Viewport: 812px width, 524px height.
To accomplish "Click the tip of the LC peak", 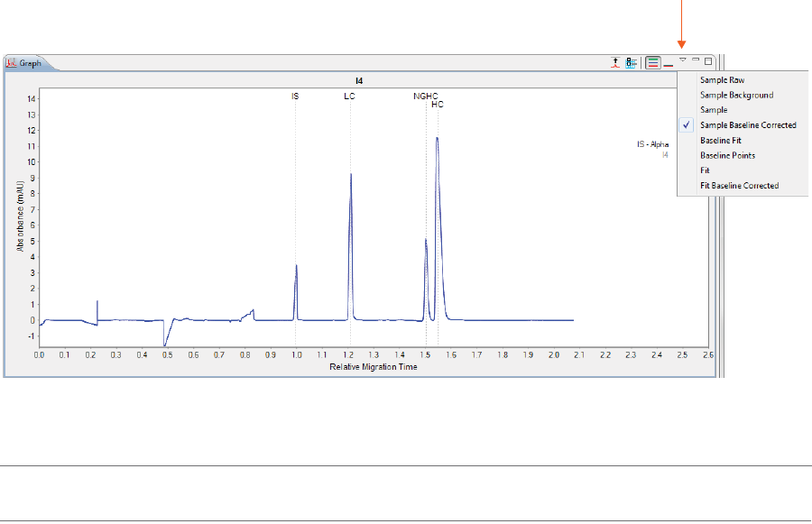I will pos(351,174).
